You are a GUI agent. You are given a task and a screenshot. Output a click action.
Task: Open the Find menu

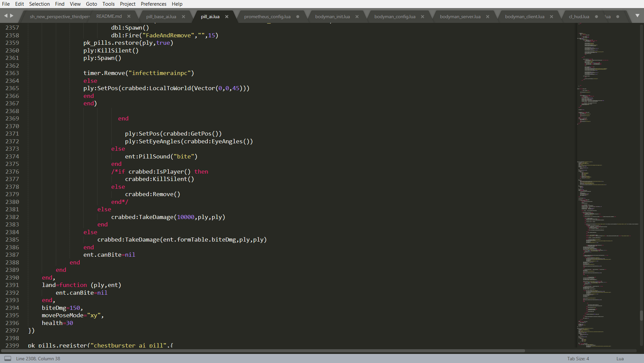point(59,4)
